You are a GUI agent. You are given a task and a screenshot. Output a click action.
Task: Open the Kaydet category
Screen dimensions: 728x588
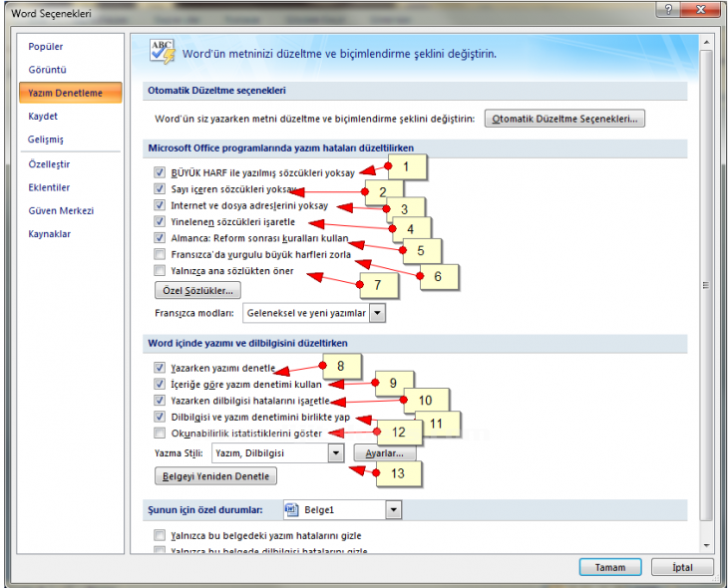coord(43,116)
